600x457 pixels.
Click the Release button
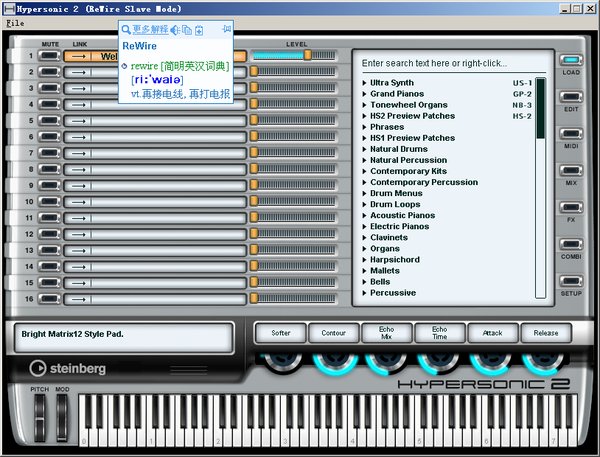[x=546, y=333]
